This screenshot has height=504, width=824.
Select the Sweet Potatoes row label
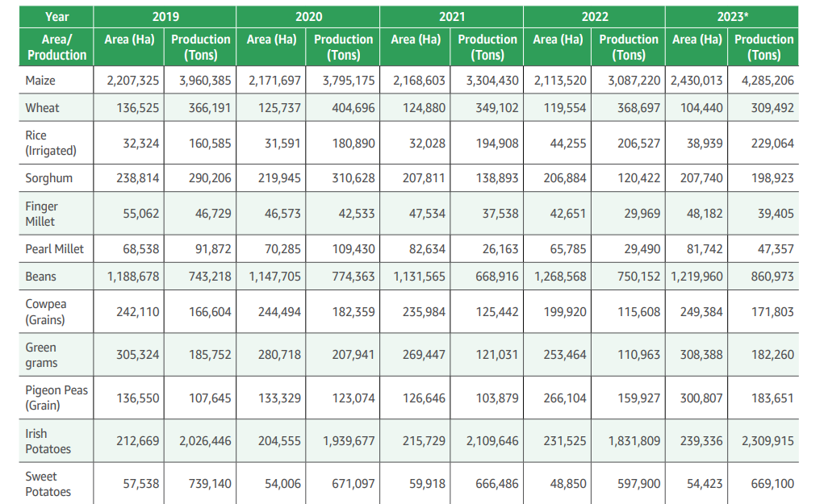[x=48, y=484]
